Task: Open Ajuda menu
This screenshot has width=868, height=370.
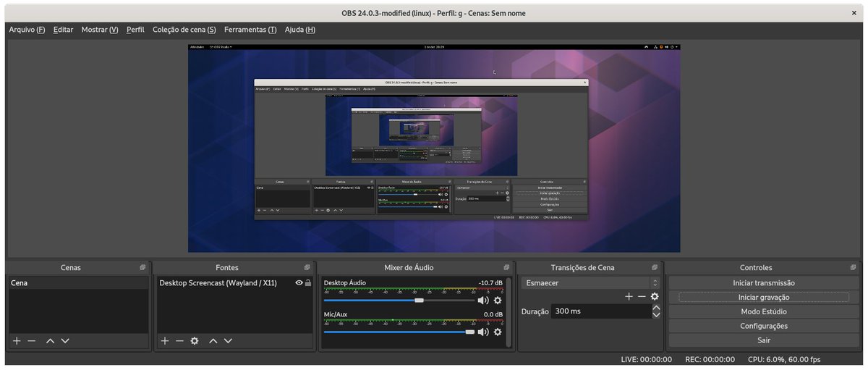Action: click(300, 30)
